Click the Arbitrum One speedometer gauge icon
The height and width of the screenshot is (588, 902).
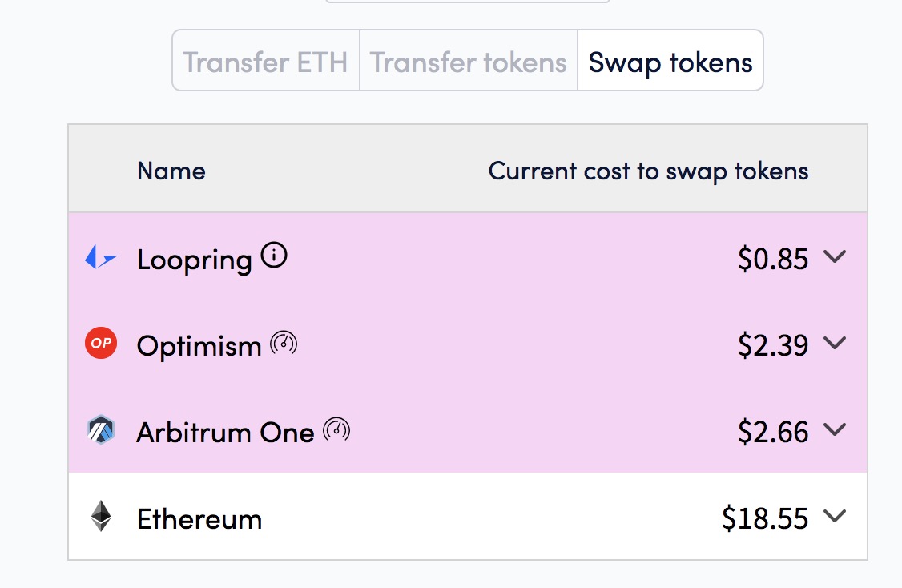point(336,429)
